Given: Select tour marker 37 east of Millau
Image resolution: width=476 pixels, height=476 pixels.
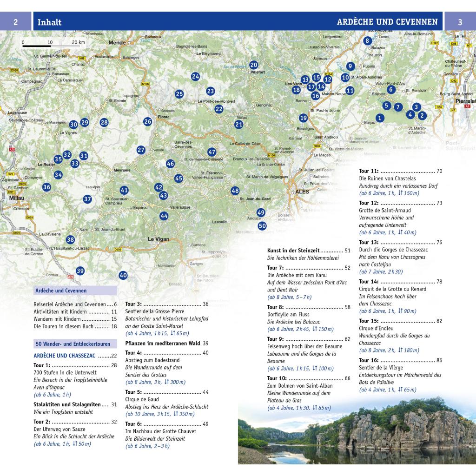Looking at the screenshot, I should [x=87, y=199].
